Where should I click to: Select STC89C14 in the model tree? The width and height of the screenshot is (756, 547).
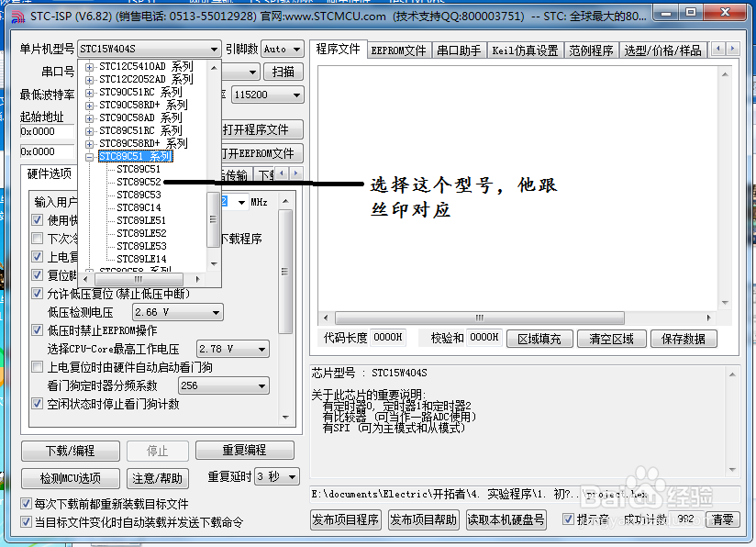[x=139, y=207]
